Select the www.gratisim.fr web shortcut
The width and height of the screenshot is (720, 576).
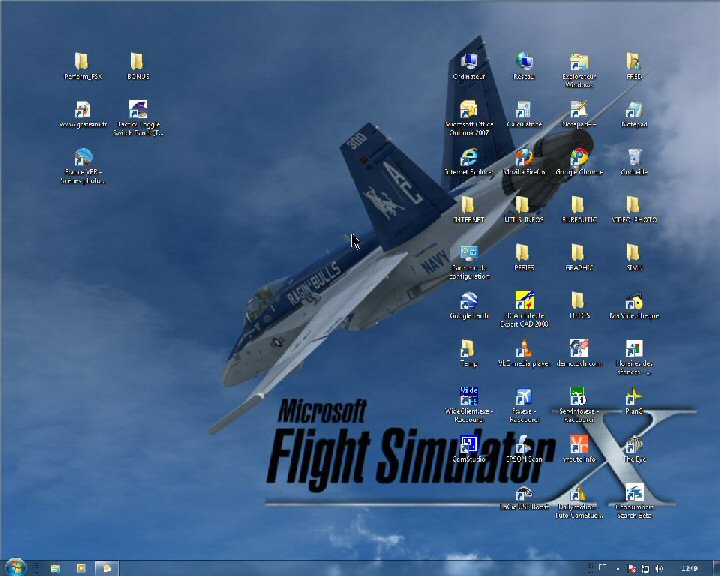point(83,114)
